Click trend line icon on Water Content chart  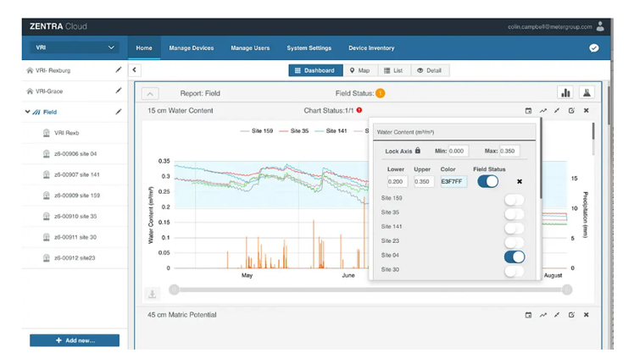543,111
